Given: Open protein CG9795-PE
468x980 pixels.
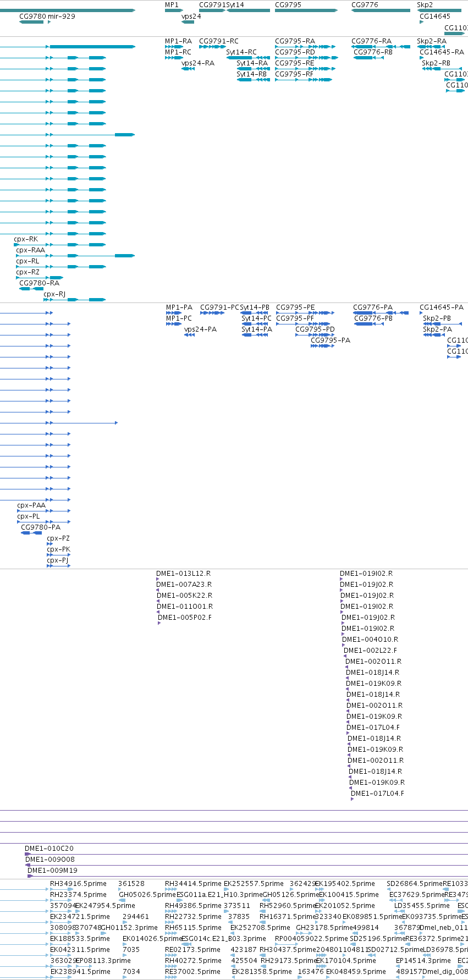Looking at the screenshot, I should [x=295, y=307].
